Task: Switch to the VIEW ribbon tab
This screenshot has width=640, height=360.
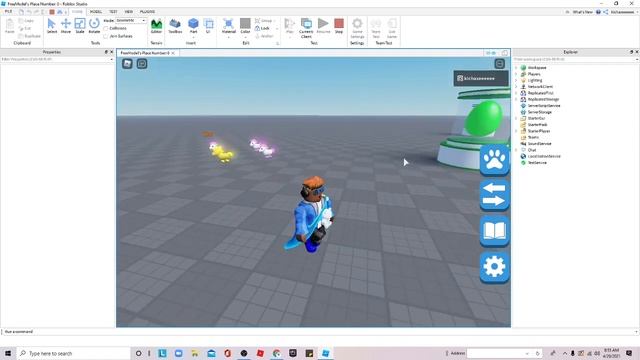Action: [x=129, y=12]
